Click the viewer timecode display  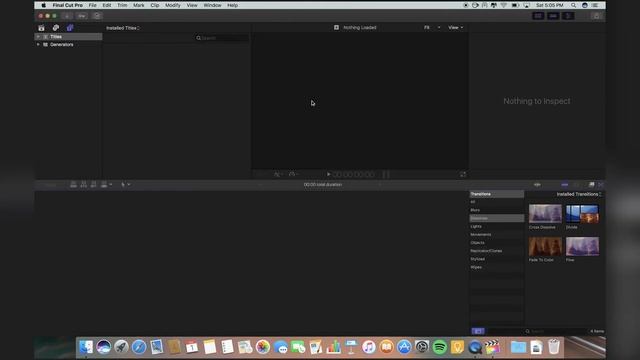click(353, 175)
